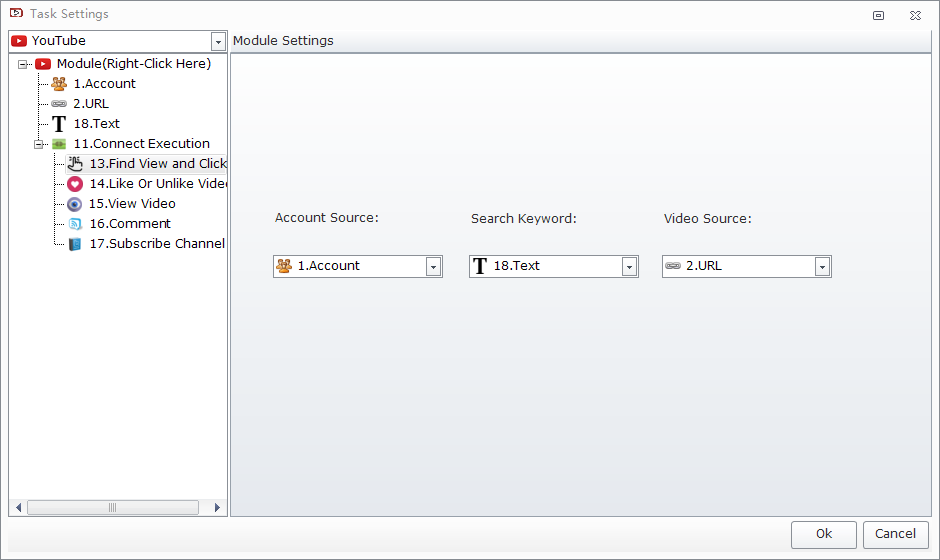Click the hand pointer icon for Find View and Click
This screenshot has height=560, width=940.
coord(75,163)
